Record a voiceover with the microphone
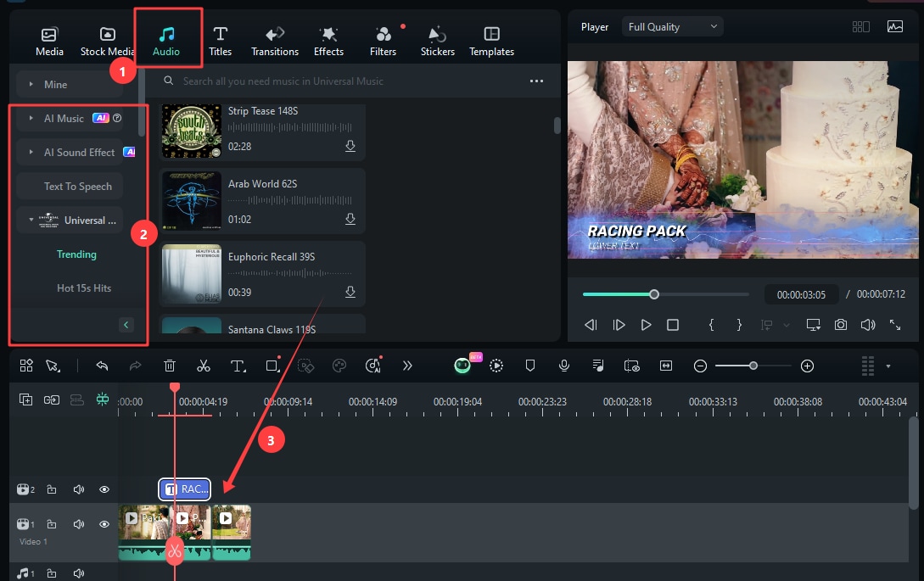The width and height of the screenshot is (924, 581). (x=564, y=366)
